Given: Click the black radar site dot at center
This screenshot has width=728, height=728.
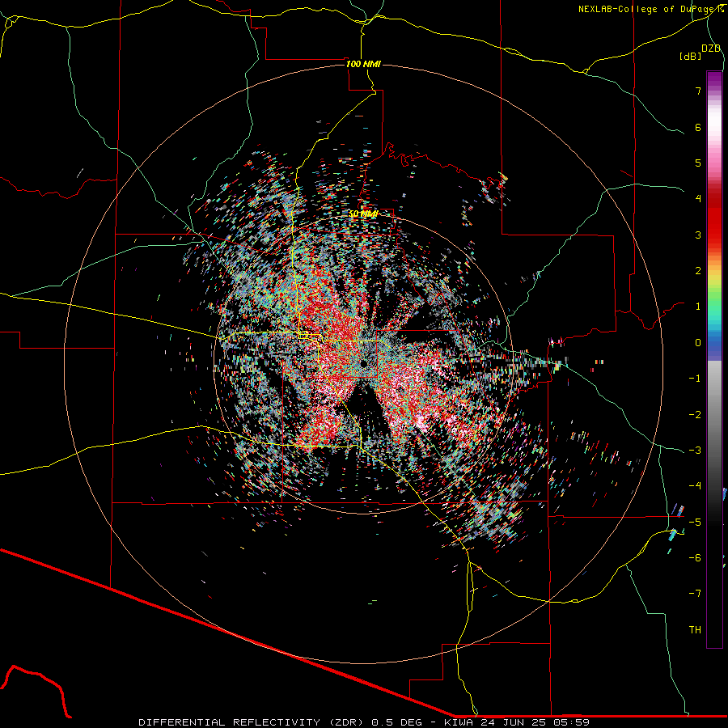Looking at the screenshot, I should tap(363, 363).
